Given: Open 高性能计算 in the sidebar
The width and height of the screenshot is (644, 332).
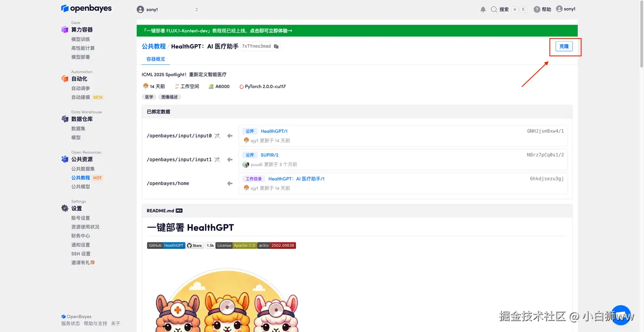Looking at the screenshot, I should (83, 48).
